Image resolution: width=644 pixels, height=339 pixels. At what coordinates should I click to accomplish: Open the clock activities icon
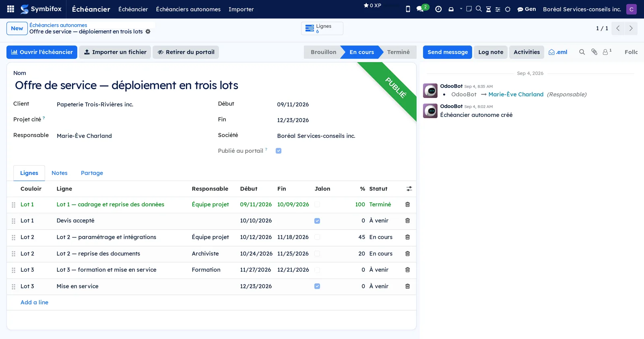pyautogui.click(x=438, y=9)
